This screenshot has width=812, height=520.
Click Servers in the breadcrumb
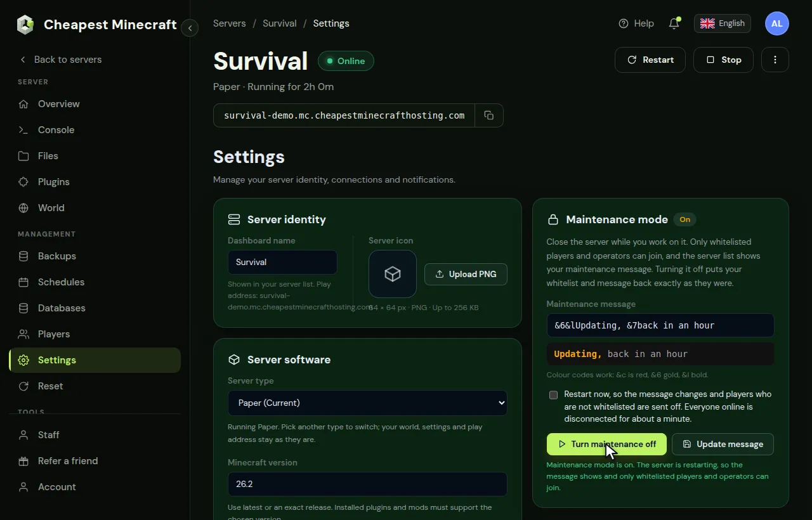pyautogui.click(x=230, y=23)
